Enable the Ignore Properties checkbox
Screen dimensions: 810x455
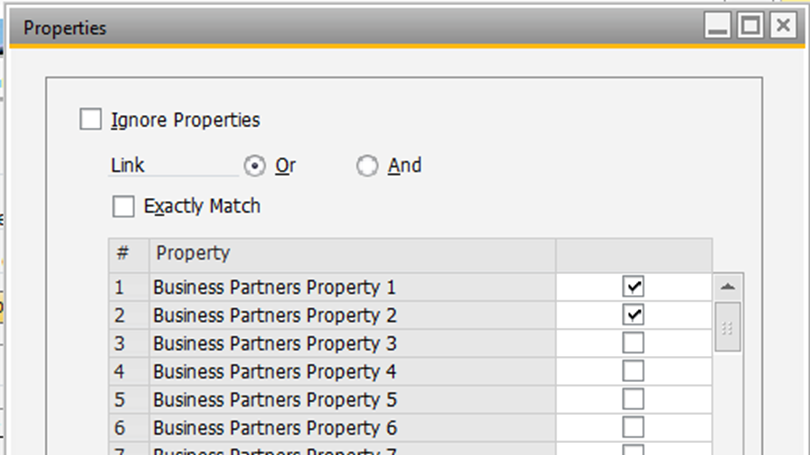(x=91, y=120)
